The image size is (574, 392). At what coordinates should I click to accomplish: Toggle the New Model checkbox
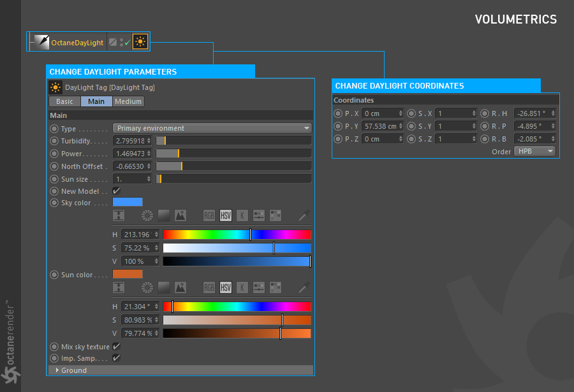(117, 191)
